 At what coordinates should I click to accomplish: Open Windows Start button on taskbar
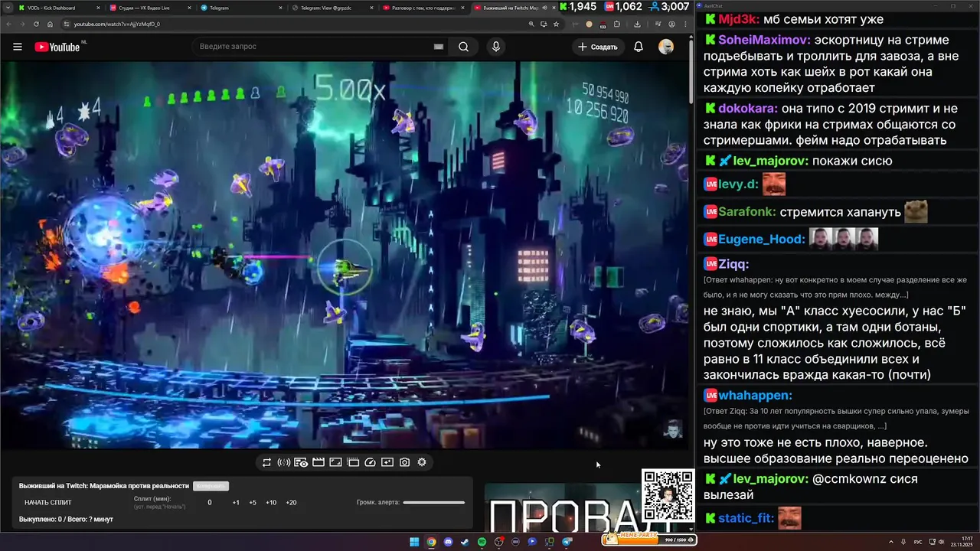414,542
